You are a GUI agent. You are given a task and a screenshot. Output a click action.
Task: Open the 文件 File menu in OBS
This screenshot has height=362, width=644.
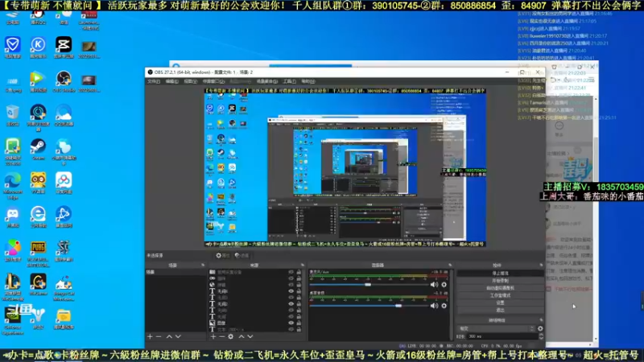[154, 82]
